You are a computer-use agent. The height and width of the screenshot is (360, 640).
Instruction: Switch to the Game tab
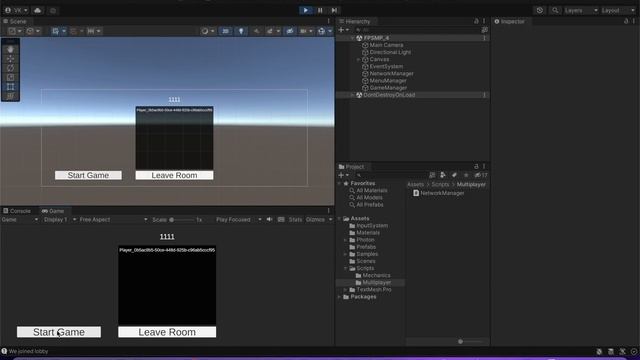53,211
